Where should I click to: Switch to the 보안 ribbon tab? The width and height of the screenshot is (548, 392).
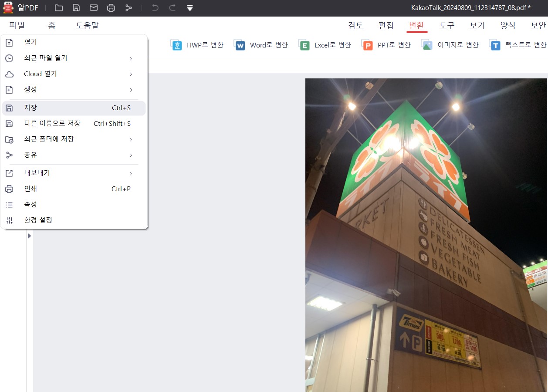coord(539,25)
